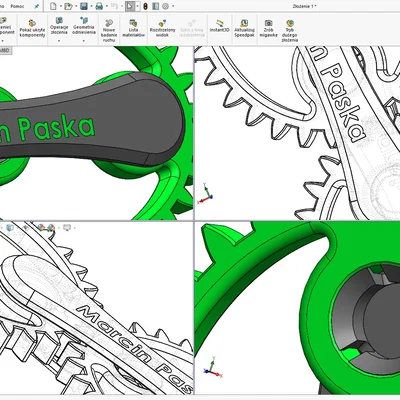Image resolution: width=400 pixels, height=400 pixels.
Task: Expand the selection tool dropdown arrow
Action: coord(137,6)
